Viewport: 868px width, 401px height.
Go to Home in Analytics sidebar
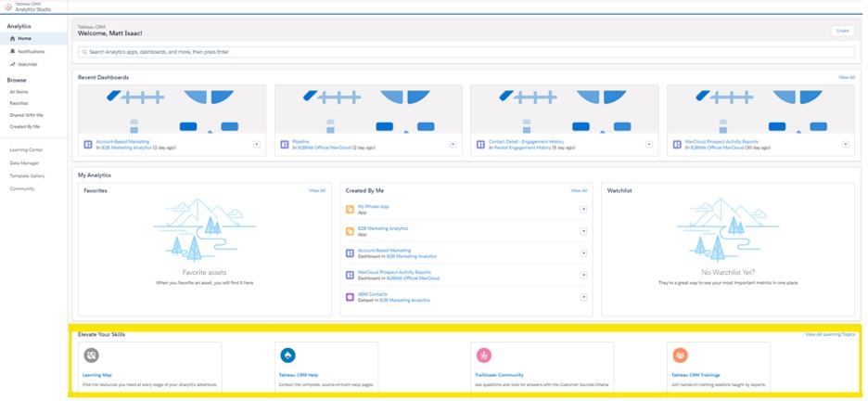pyautogui.click(x=33, y=39)
